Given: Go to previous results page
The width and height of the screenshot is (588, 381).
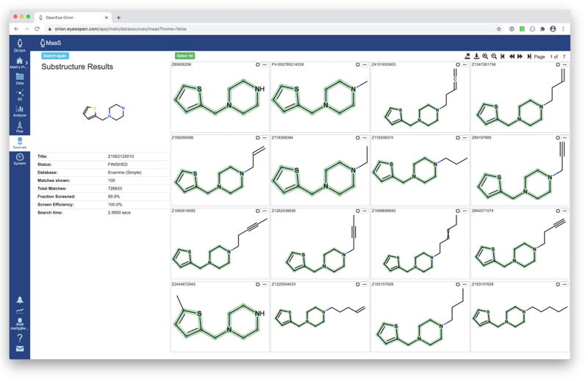Looking at the screenshot, I should (512, 57).
